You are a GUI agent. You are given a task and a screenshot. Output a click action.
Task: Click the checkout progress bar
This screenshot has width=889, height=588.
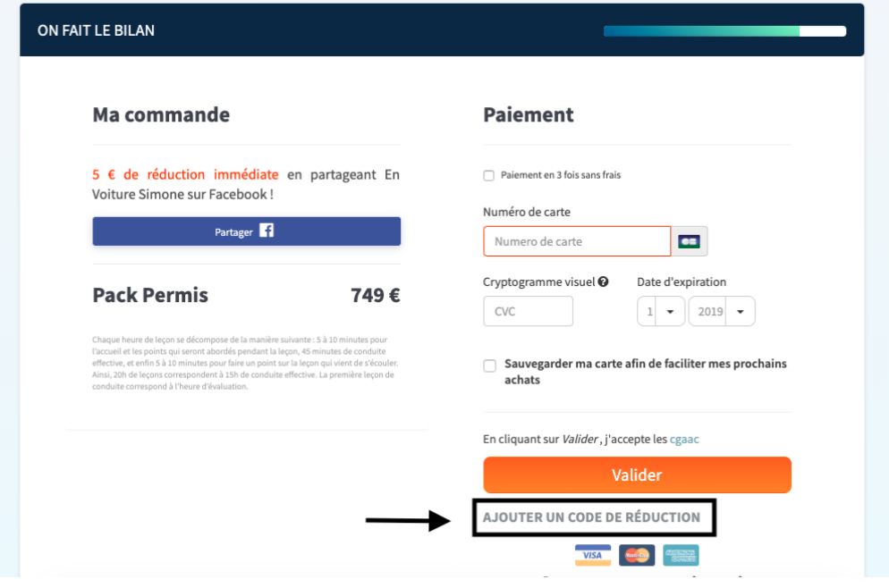tap(724, 31)
